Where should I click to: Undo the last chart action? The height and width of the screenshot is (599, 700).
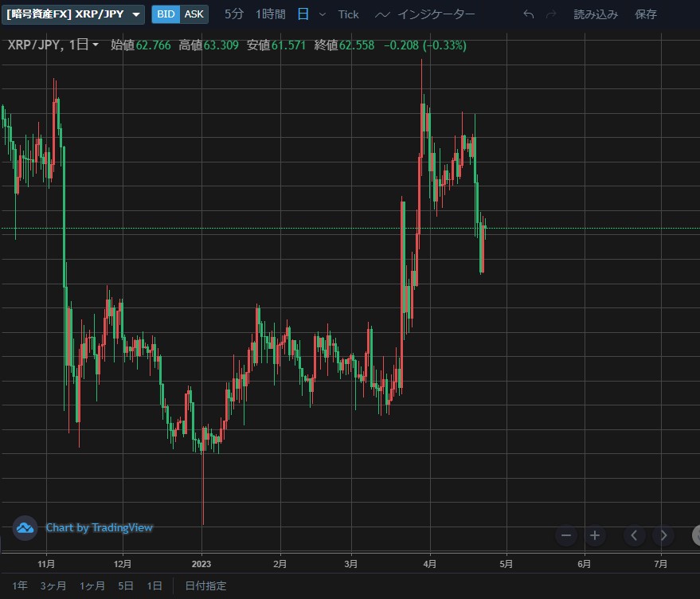(x=529, y=14)
